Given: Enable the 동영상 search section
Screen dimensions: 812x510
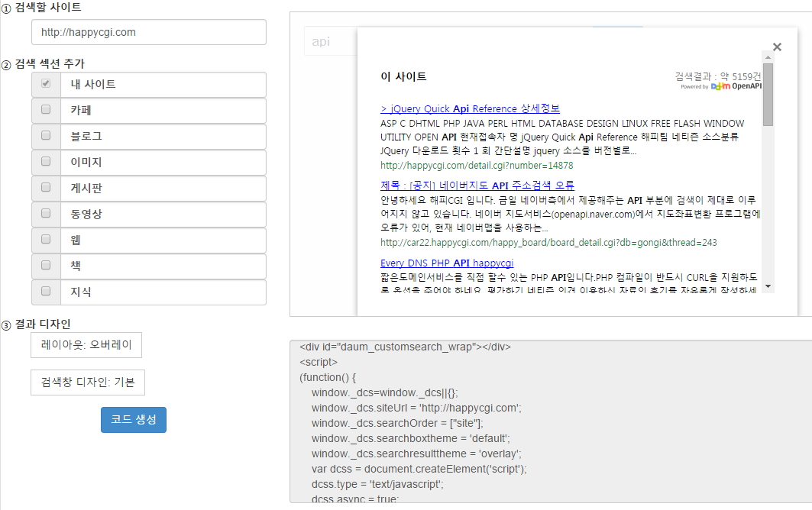Looking at the screenshot, I should [x=46, y=213].
